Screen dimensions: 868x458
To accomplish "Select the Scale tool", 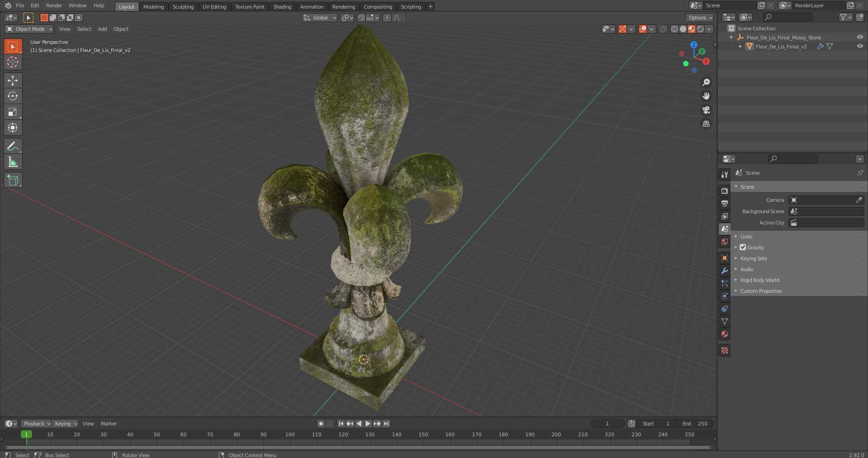I will (13, 112).
